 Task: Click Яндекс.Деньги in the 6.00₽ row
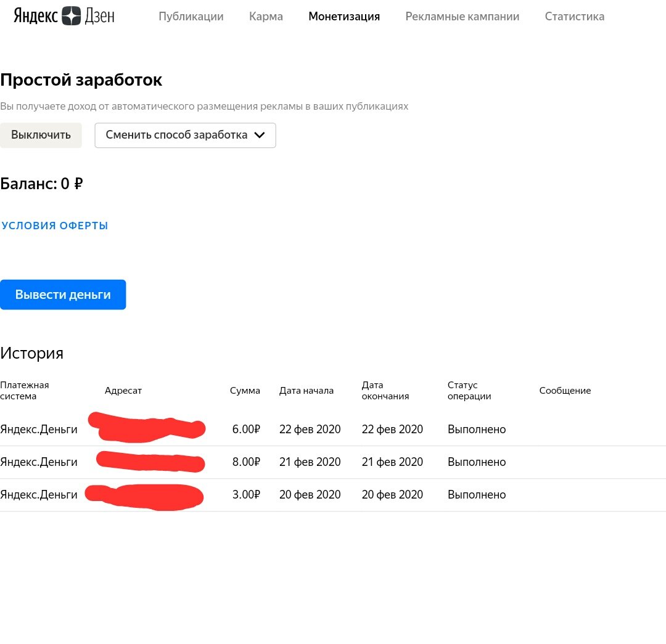tap(39, 429)
